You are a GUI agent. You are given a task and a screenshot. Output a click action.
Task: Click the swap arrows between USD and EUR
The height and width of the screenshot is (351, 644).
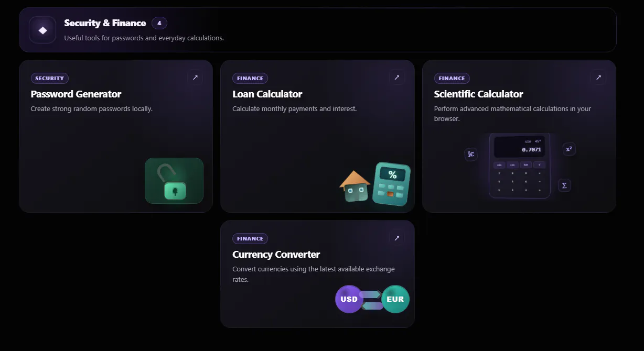coord(372,300)
